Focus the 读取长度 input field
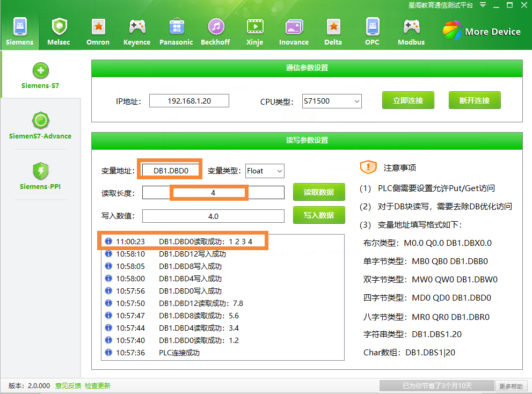 click(x=213, y=193)
